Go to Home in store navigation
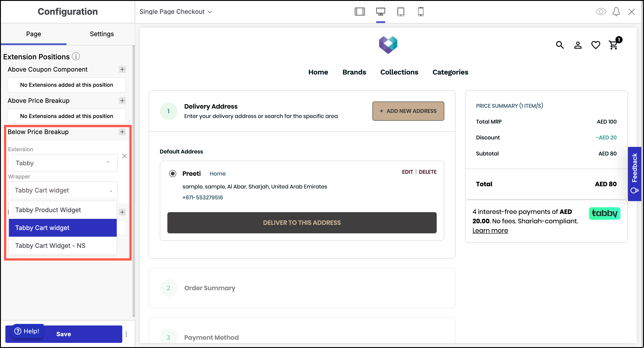Screen dimensions: 644x348 (318, 72)
